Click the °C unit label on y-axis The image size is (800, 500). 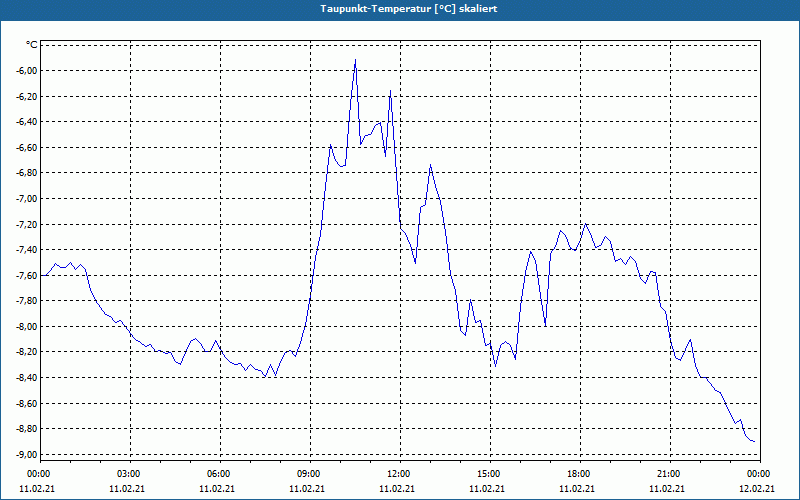click(32, 45)
